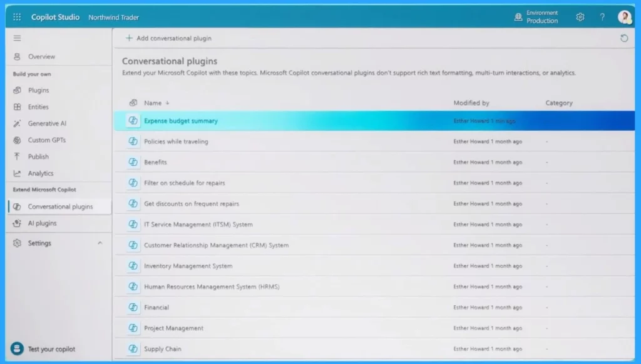641x364 pixels.
Task: Click the refresh icon at top right
Action: coord(624,38)
